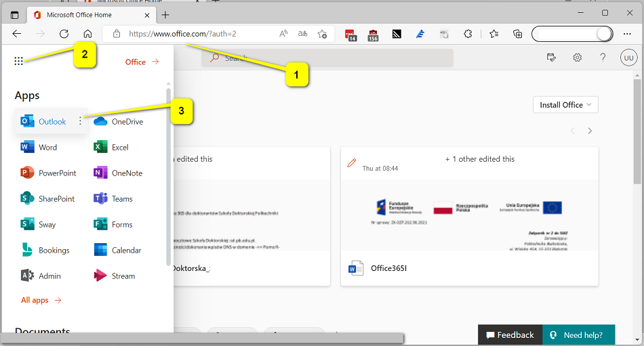This screenshot has height=346, width=644.
Task: Open Calendar app
Action: tap(118, 251)
